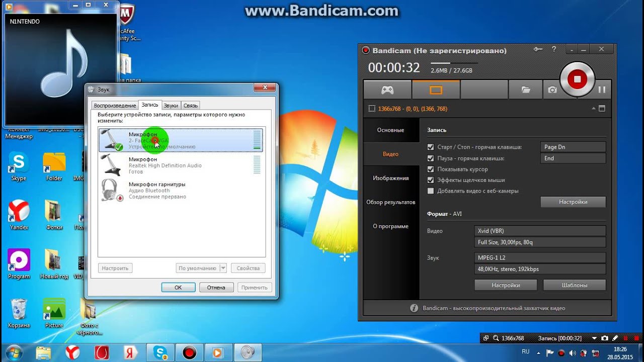This screenshot has height=362, width=644.
Task: Switch to the Связь tab
Action: (191, 106)
